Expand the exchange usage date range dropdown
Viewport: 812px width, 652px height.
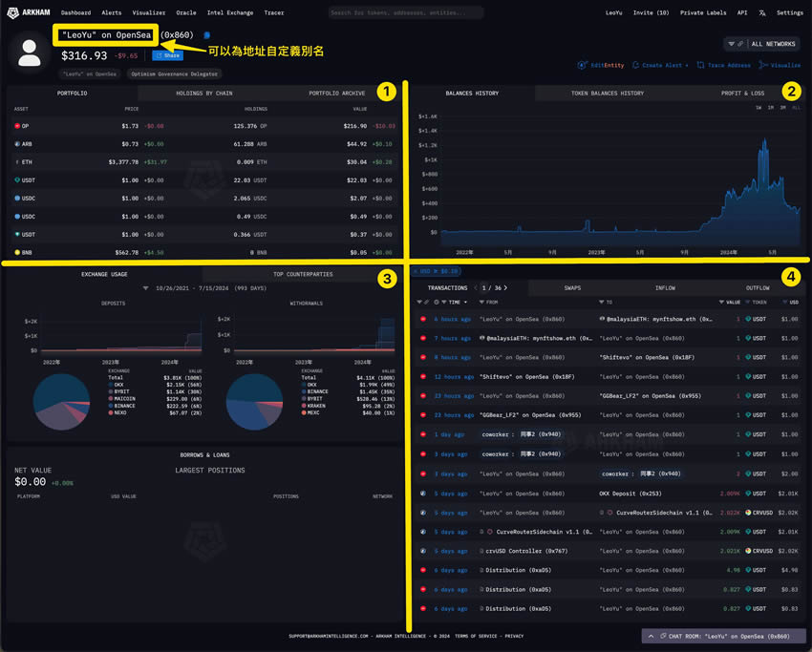(146, 287)
